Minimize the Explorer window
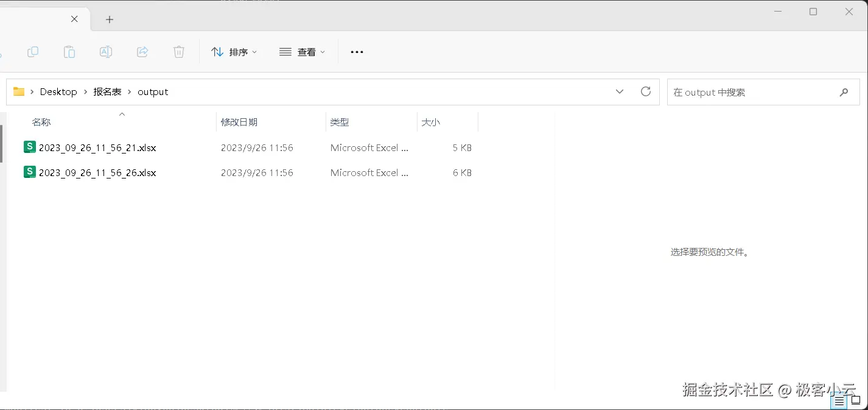 [x=777, y=12]
